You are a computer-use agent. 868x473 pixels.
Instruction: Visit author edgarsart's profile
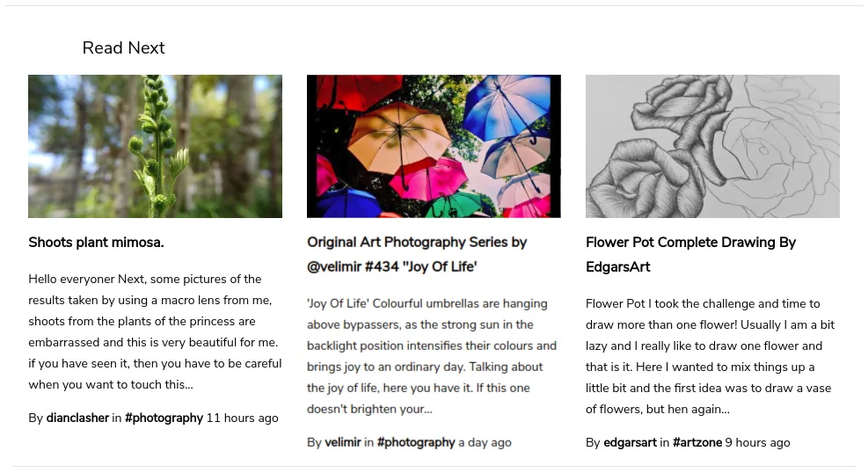tap(630, 442)
